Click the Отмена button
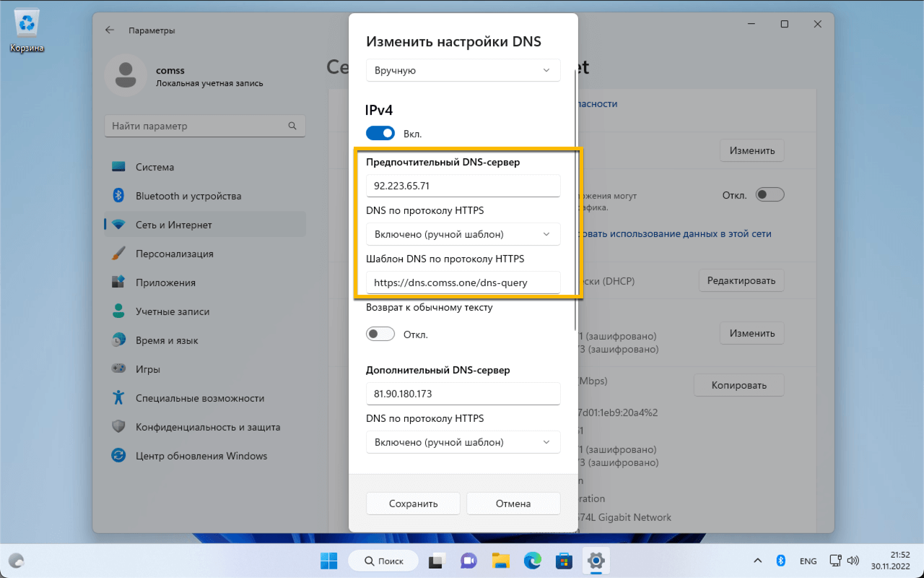This screenshot has width=924, height=578. pos(513,504)
